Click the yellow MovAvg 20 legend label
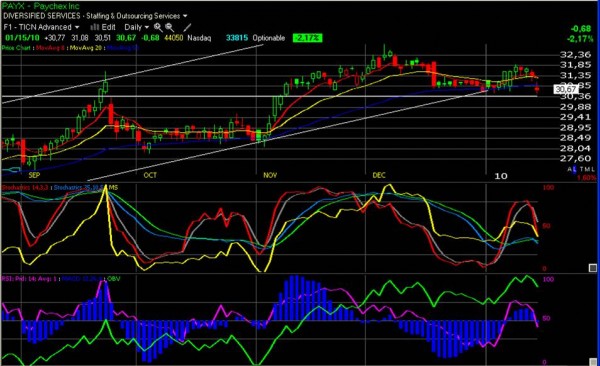The width and height of the screenshot is (600, 366). pos(86,48)
